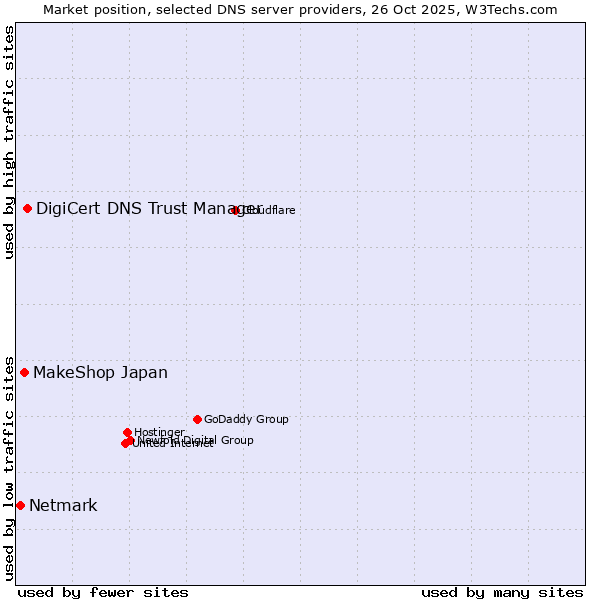The width and height of the screenshot is (600, 600).
Task: Click the Cloudflare label text
Action: pos(270,210)
